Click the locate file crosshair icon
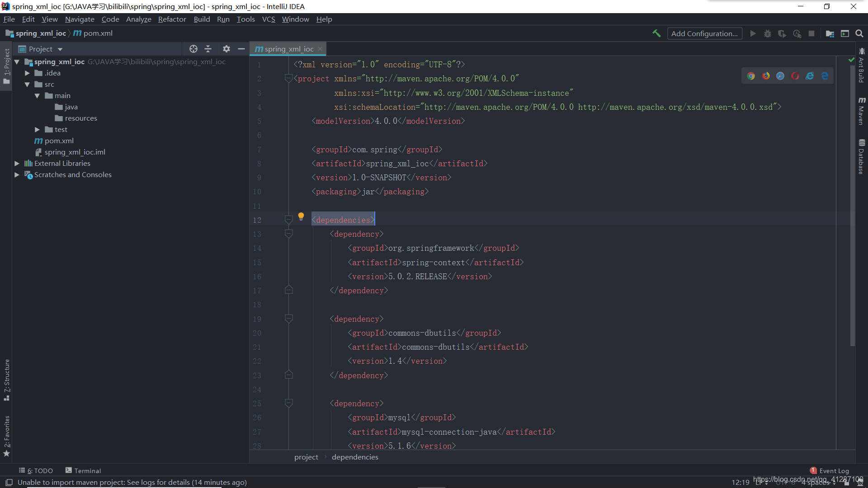 click(x=193, y=49)
